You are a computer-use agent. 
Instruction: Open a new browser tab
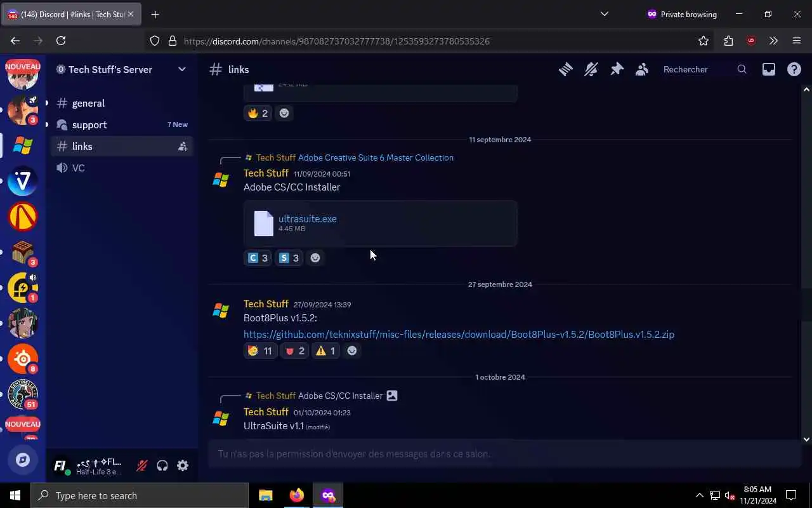point(155,14)
